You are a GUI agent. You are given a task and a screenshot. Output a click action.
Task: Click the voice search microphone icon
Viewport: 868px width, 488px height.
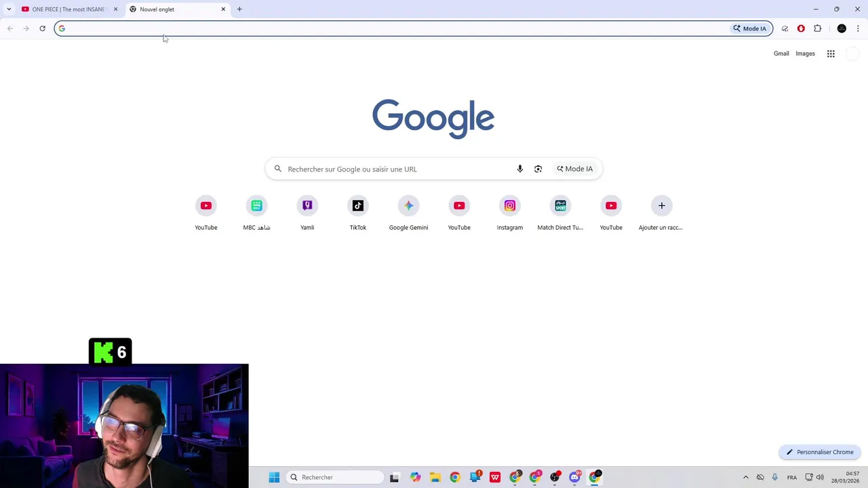point(520,169)
